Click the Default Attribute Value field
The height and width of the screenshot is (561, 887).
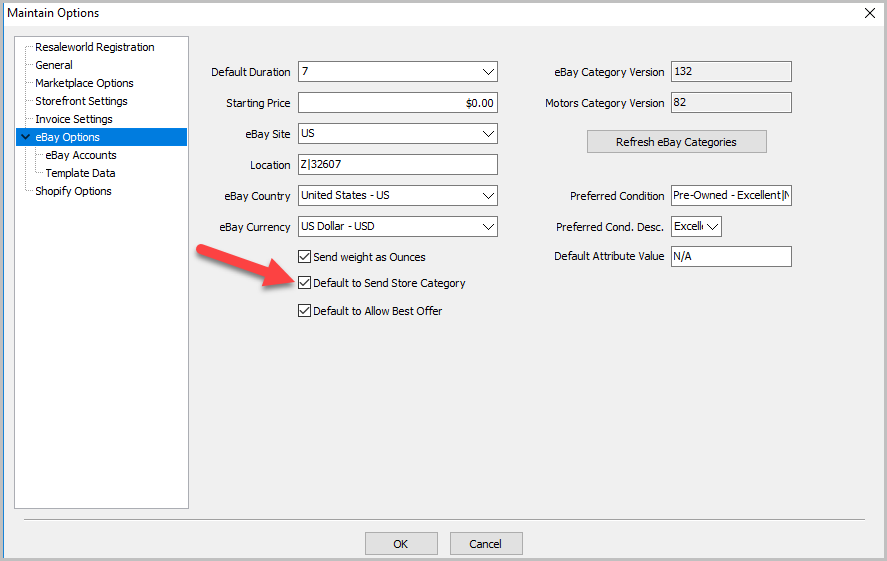(731, 256)
